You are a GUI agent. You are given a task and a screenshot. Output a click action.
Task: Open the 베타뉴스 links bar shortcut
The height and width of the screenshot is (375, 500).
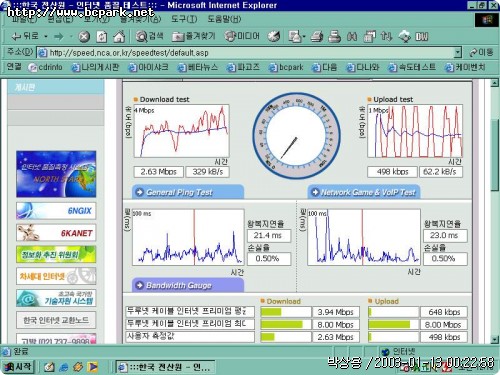coord(197,67)
